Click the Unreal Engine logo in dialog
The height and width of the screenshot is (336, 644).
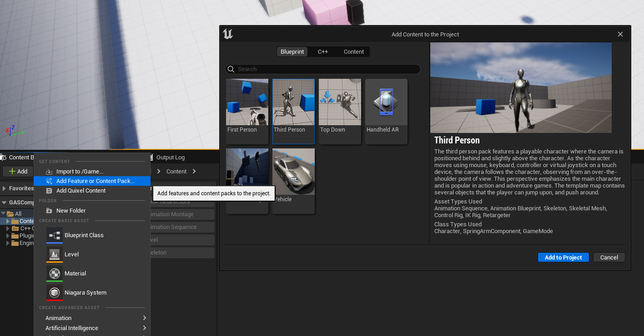click(x=228, y=34)
